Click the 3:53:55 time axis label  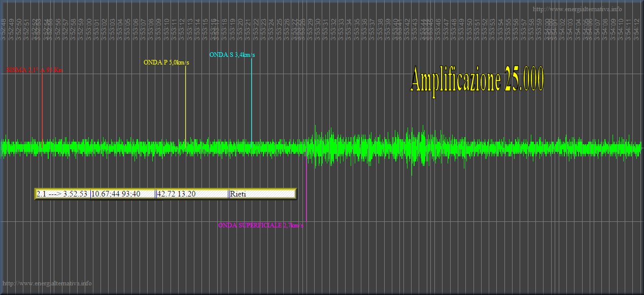508,29
